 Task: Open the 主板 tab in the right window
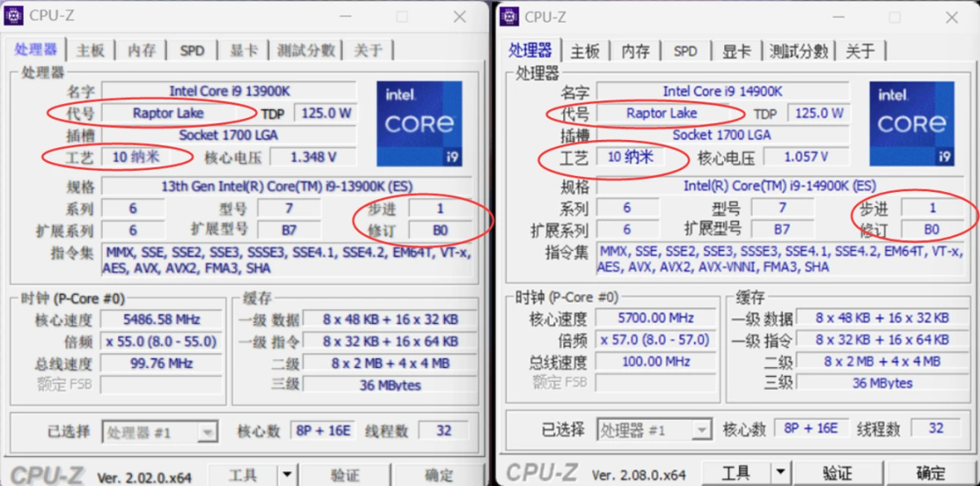[585, 51]
